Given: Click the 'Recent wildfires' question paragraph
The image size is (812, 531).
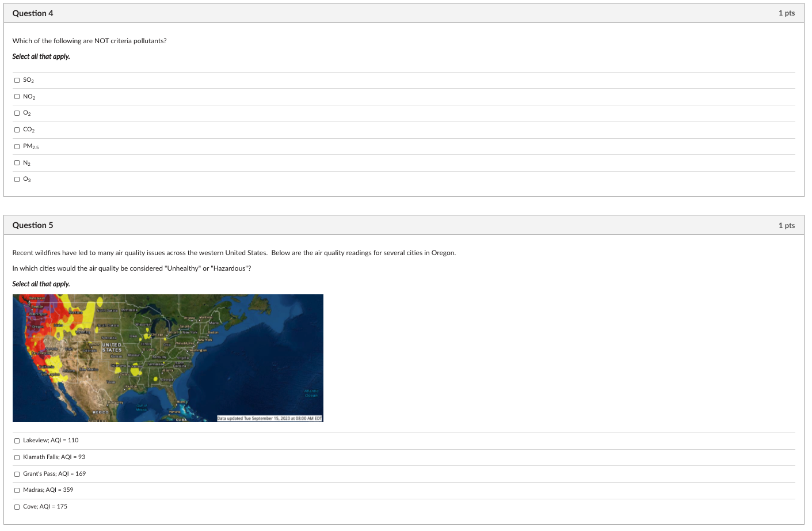Looking at the screenshot, I should [234, 253].
